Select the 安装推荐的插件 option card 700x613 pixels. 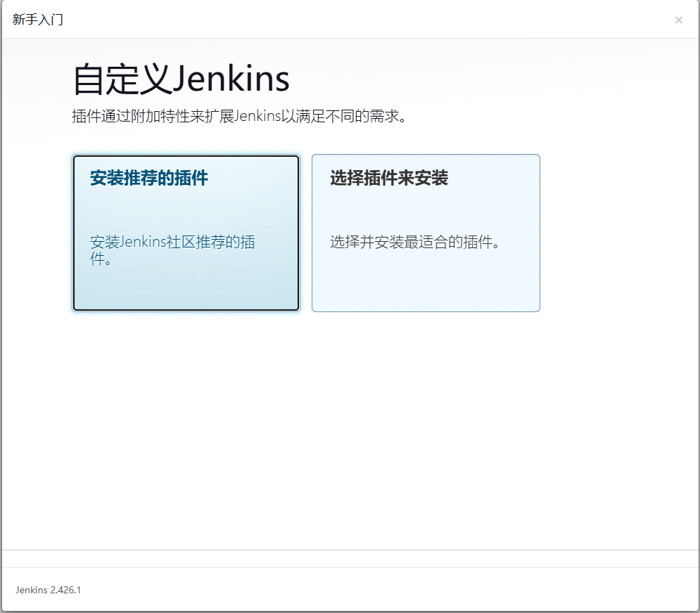pos(186,233)
